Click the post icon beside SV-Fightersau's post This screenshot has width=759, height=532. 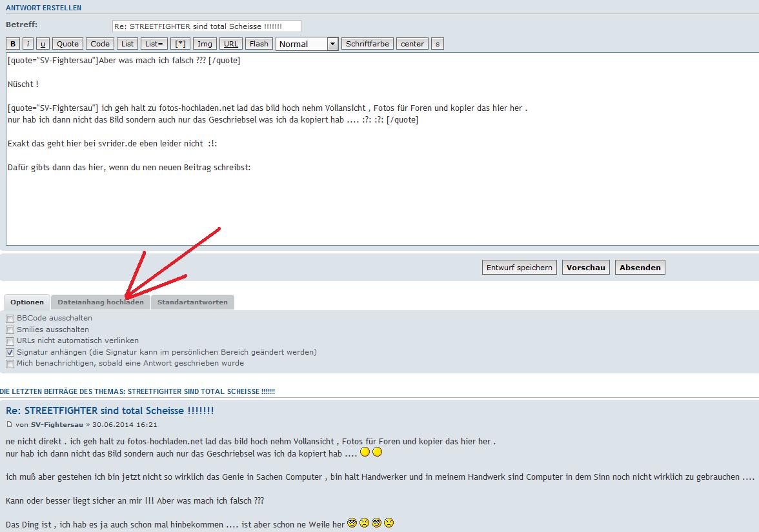(x=9, y=424)
